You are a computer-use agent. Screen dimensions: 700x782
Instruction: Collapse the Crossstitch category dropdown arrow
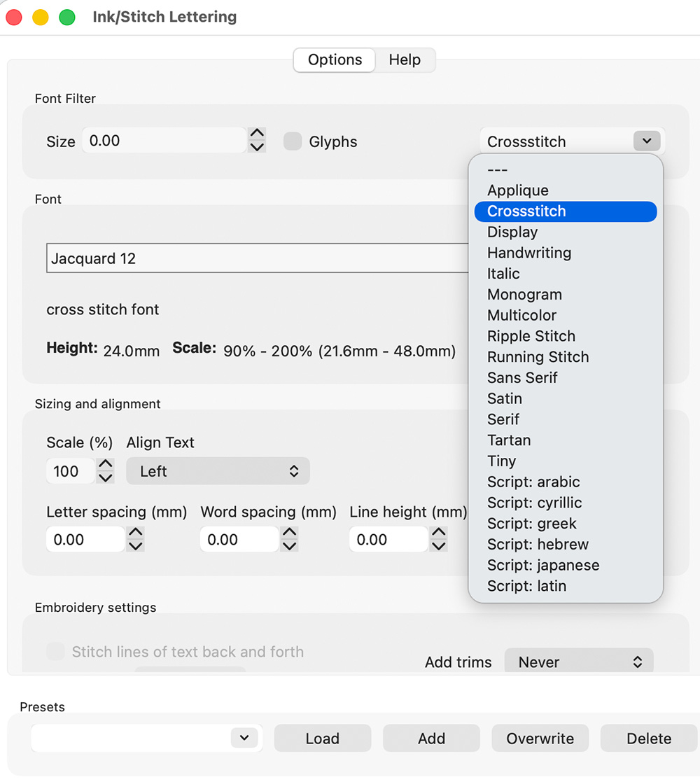647,141
